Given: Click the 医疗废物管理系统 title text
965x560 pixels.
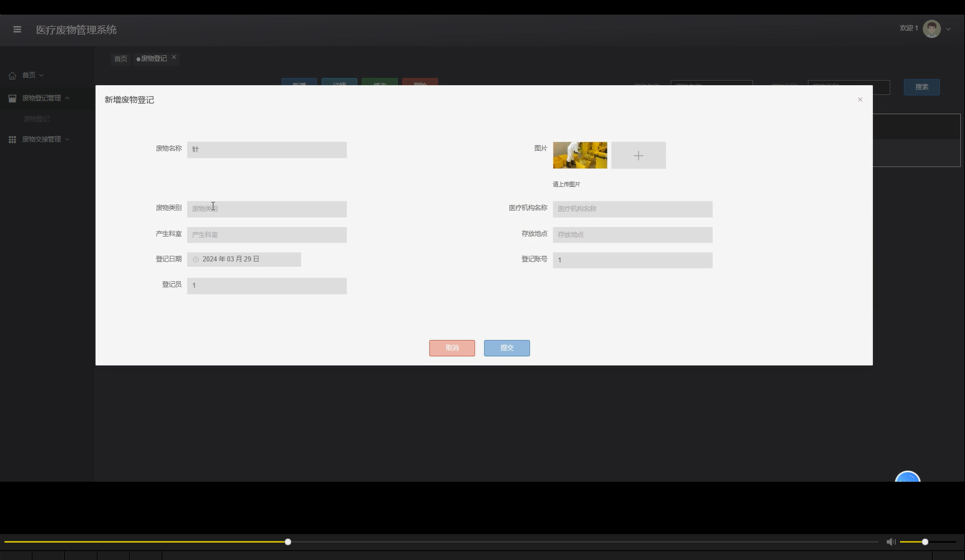Looking at the screenshot, I should (x=76, y=30).
